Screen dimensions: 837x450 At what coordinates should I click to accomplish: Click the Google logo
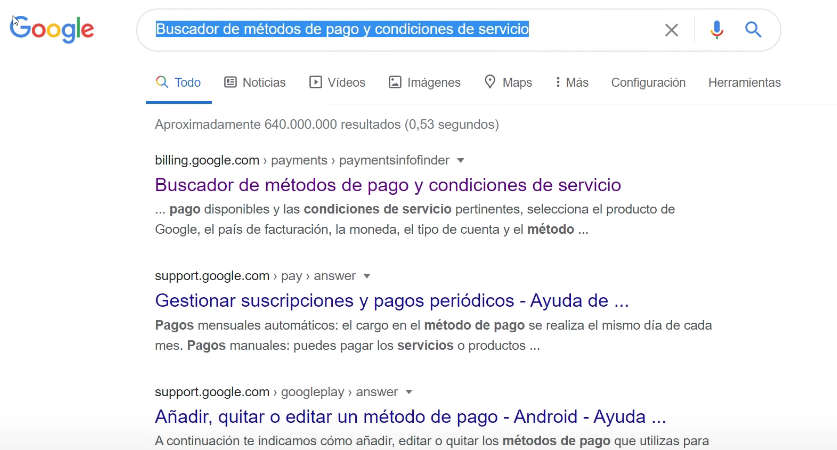click(52, 29)
